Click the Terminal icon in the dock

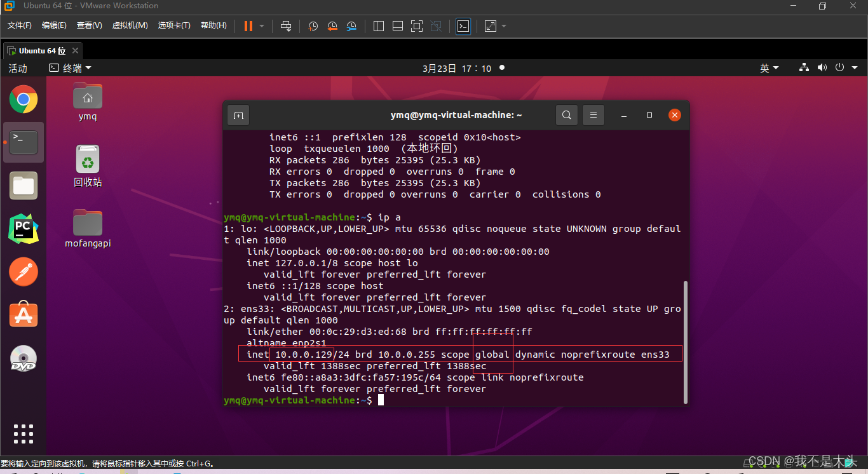click(24, 142)
